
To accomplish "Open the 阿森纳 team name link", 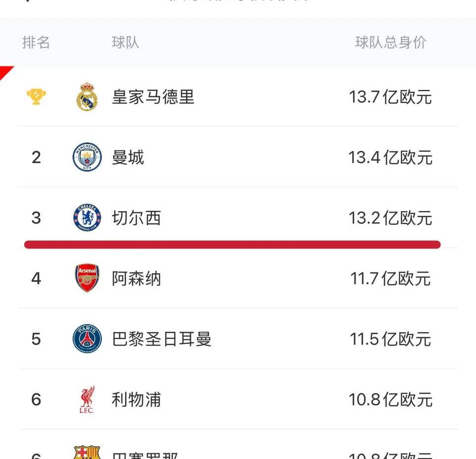I will [x=136, y=279].
